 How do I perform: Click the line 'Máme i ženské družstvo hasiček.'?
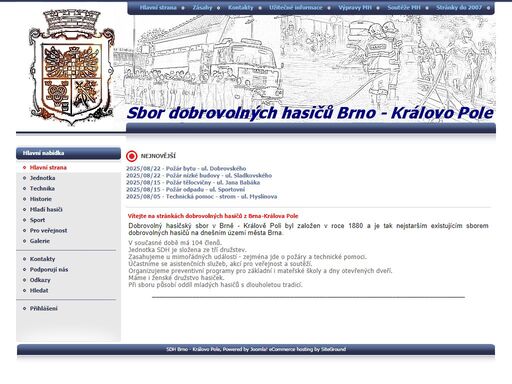176,278
